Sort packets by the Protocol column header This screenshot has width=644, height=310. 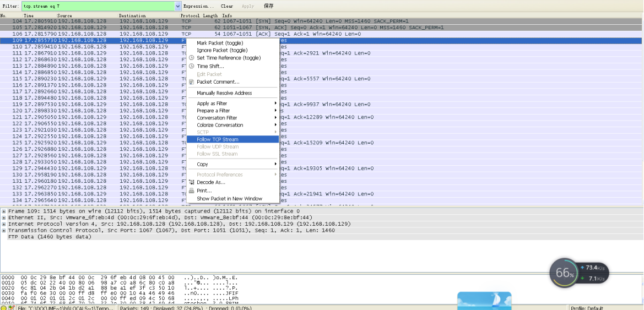pyautogui.click(x=190, y=16)
